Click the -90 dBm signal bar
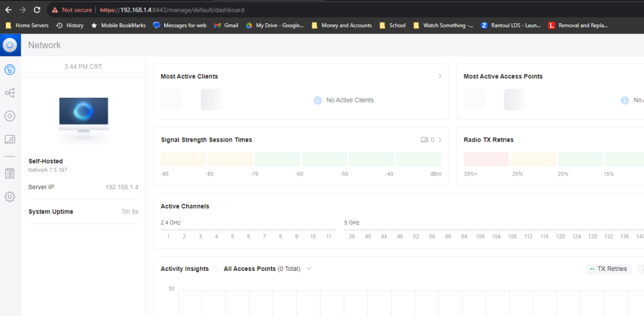This screenshot has height=316, width=644. click(x=183, y=159)
